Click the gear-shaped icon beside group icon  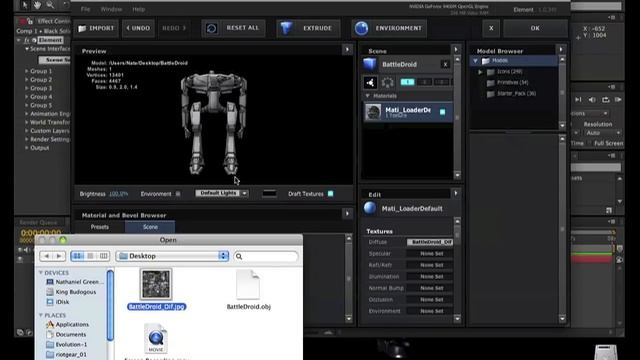tap(387, 82)
